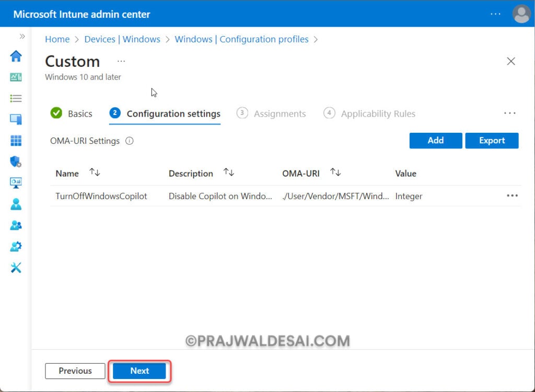This screenshot has width=535, height=392.
Task: Open header ellipsis menu beside avatar
Action: 495,14
